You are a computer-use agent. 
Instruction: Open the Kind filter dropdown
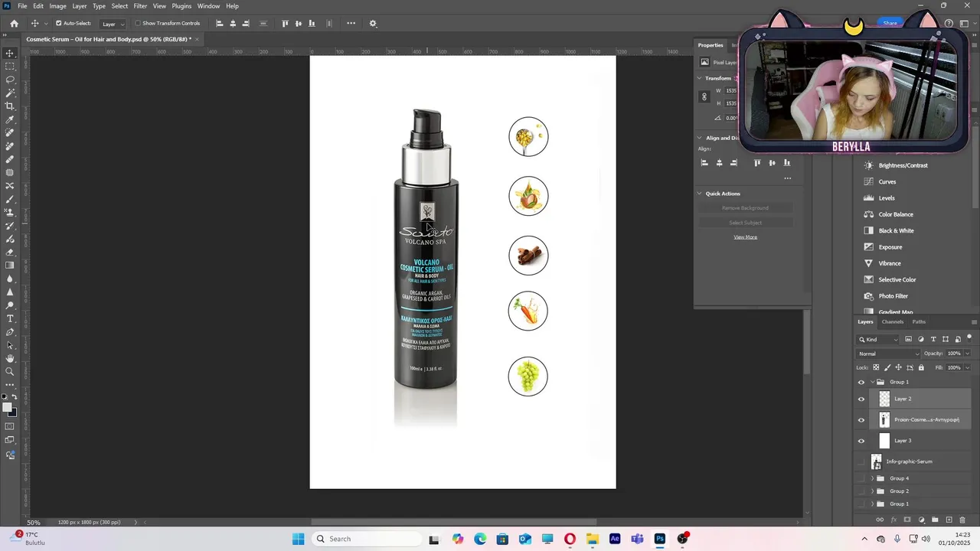(x=879, y=339)
